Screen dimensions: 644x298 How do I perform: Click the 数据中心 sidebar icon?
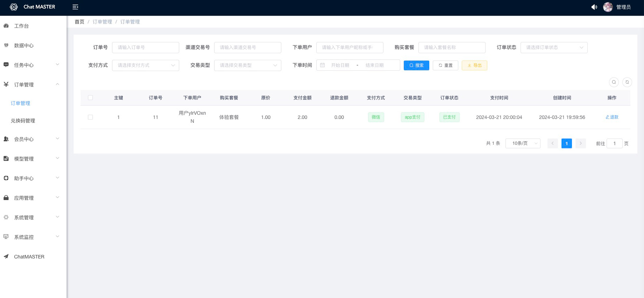coord(6,45)
